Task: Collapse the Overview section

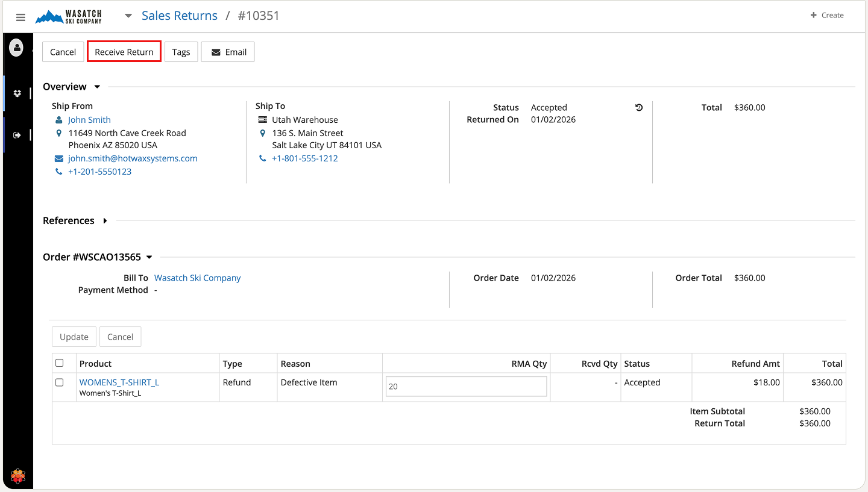Action: point(97,87)
